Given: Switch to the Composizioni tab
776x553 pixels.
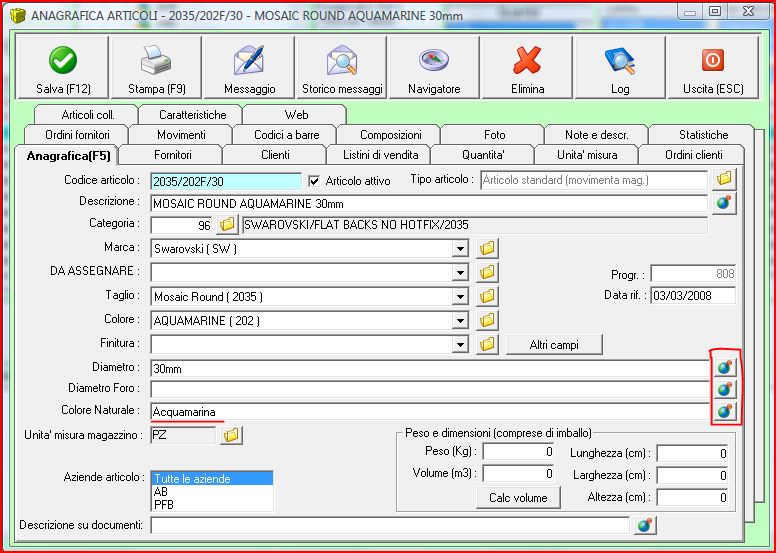Looking at the screenshot, I should (390, 135).
